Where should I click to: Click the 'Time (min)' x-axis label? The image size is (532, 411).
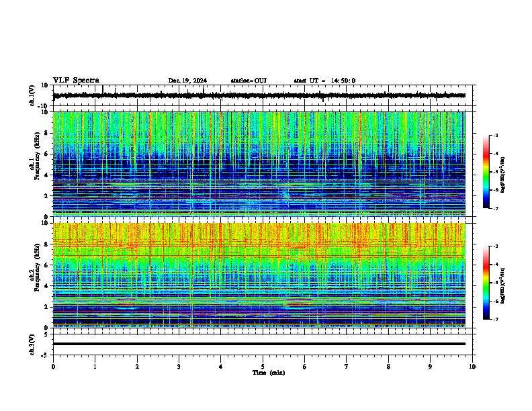269,373
